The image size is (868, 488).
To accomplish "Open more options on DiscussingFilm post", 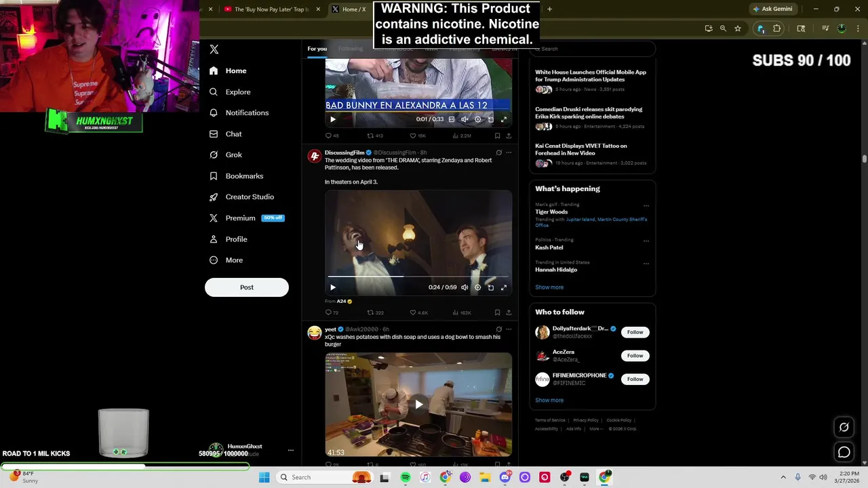I will (509, 152).
